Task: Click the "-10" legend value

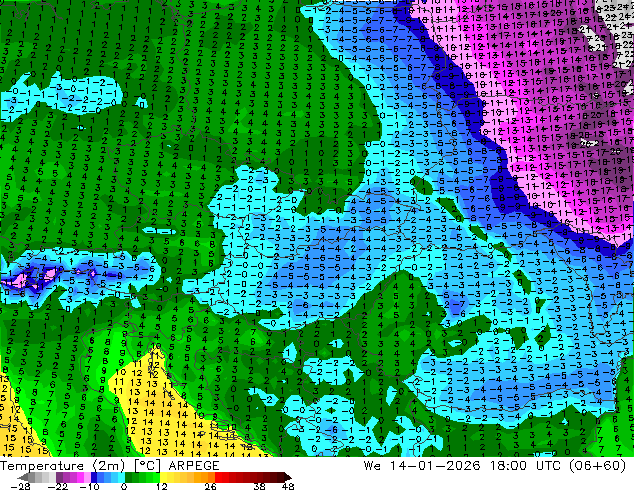Action: (89, 486)
